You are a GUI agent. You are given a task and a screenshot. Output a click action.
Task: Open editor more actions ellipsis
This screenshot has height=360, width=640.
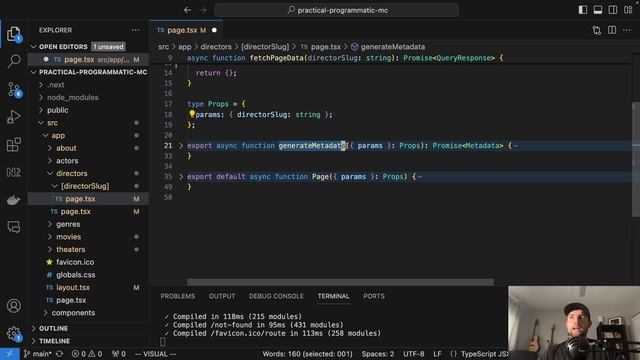[x=627, y=30]
